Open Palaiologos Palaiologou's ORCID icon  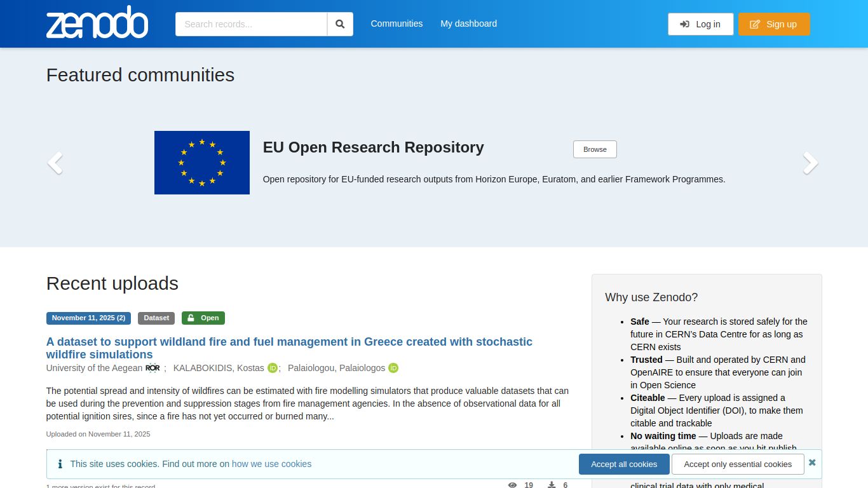393,368
